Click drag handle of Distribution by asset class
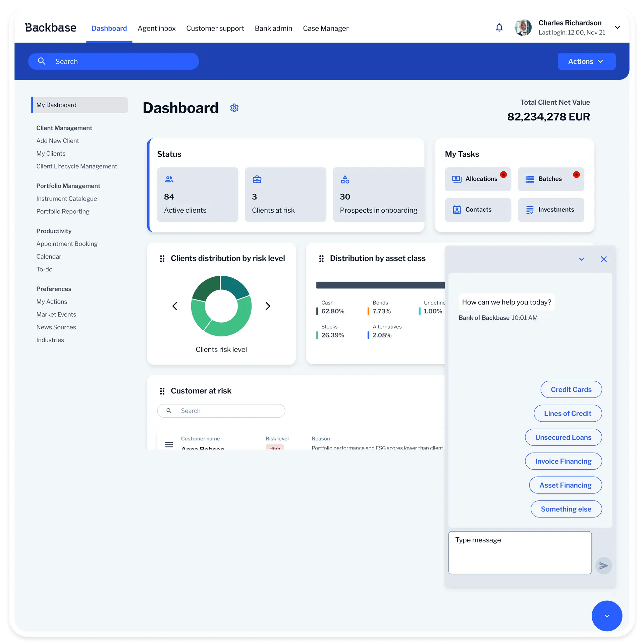This screenshot has height=644, width=644. (x=321, y=259)
